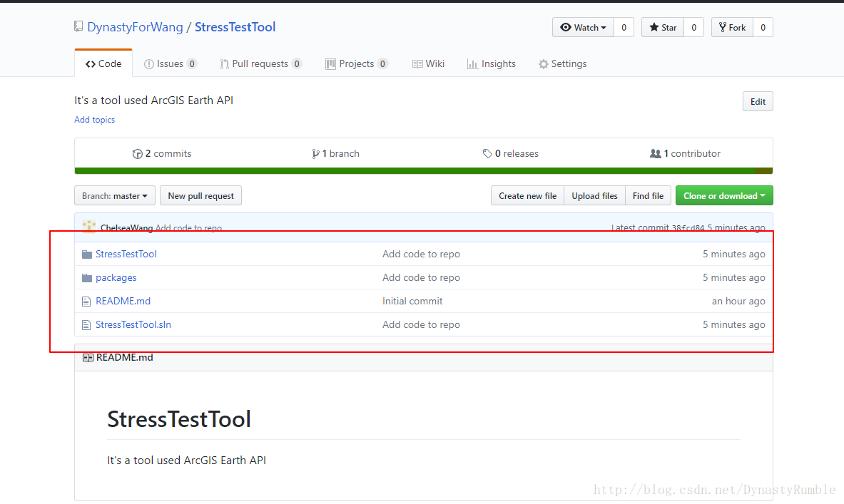Click the packages folder icon
This screenshot has width=844, height=504.
(x=86, y=277)
